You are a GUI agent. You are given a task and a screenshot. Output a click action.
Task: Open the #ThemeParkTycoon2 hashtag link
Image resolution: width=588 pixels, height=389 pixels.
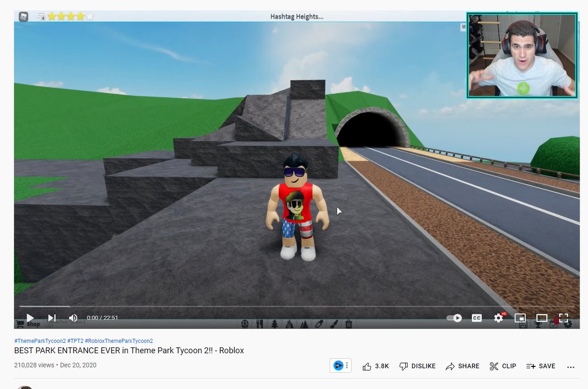tap(40, 341)
